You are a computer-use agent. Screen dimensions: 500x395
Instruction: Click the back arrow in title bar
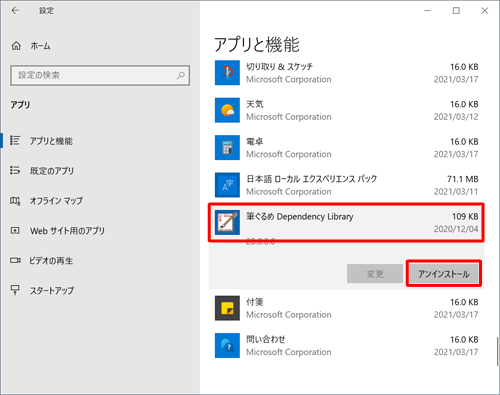(x=15, y=11)
